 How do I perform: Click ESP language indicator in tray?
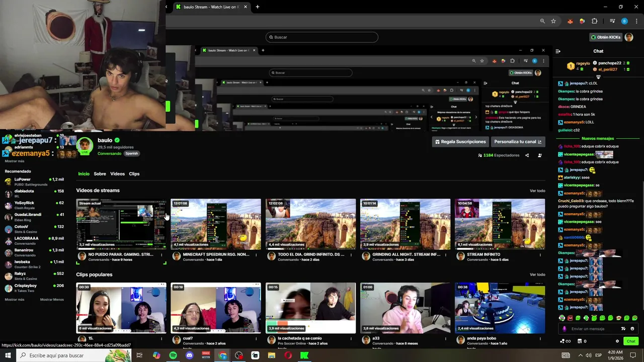pos(599,355)
